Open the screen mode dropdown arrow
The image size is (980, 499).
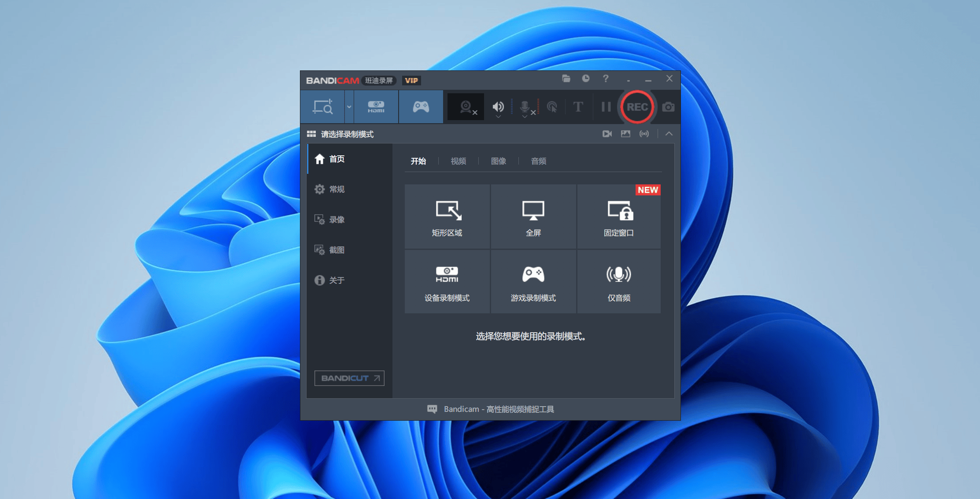[x=349, y=107]
